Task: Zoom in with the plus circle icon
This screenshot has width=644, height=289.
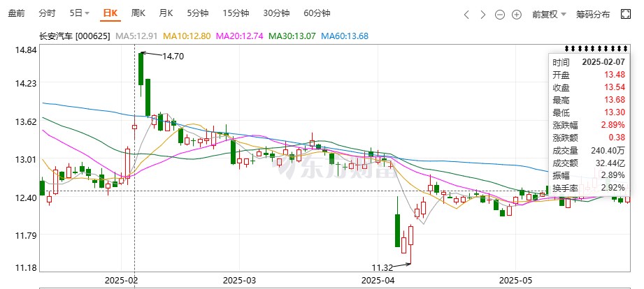Action: click(x=516, y=15)
